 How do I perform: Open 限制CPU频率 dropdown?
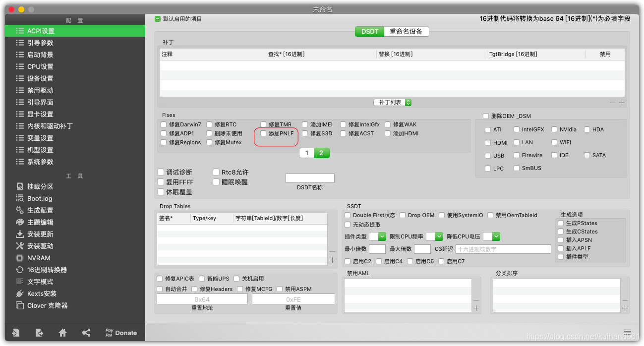434,236
